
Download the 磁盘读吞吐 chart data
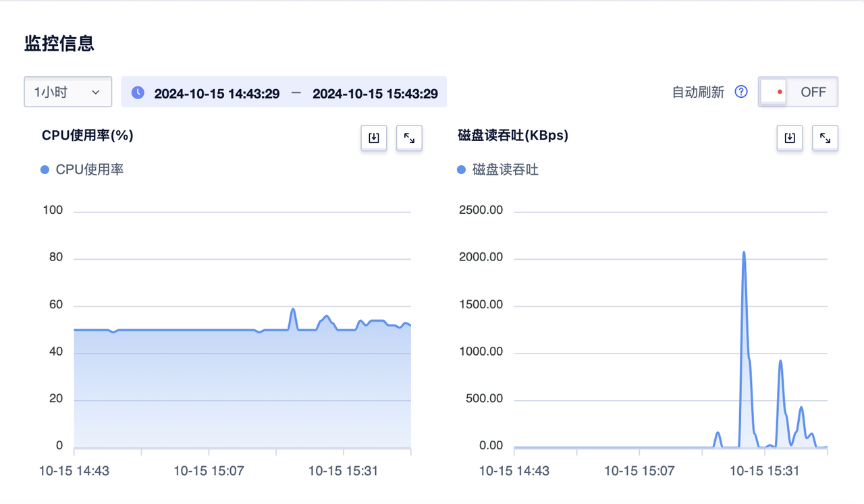pos(789,138)
